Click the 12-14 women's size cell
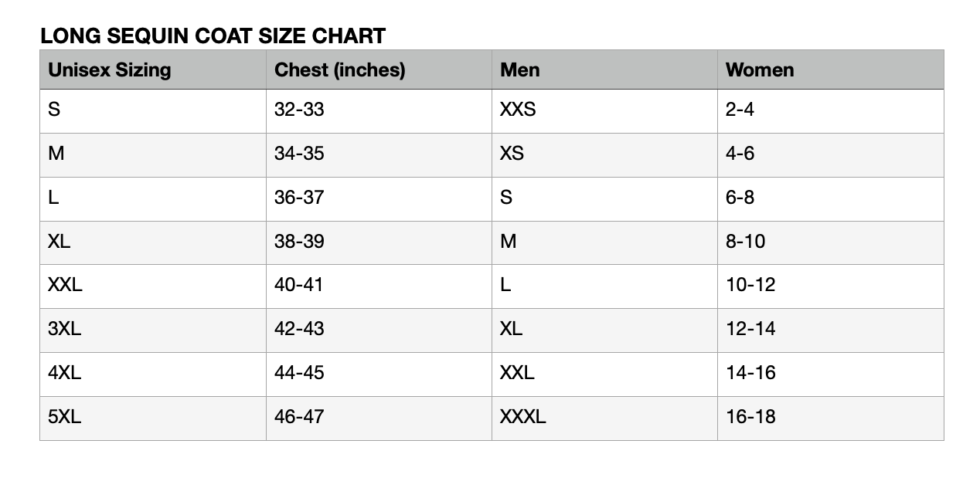Screen dimensions: 980x488 750,329
